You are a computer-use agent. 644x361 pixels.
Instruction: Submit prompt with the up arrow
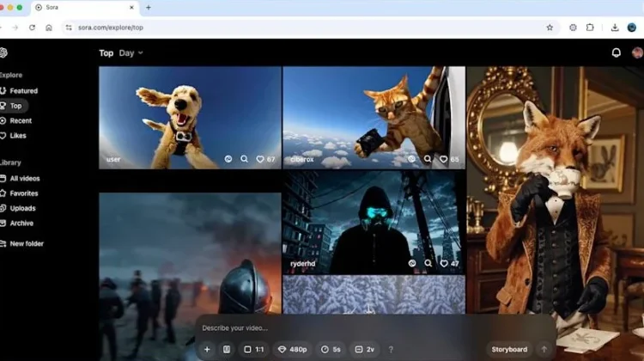pyautogui.click(x=544, y=349)
